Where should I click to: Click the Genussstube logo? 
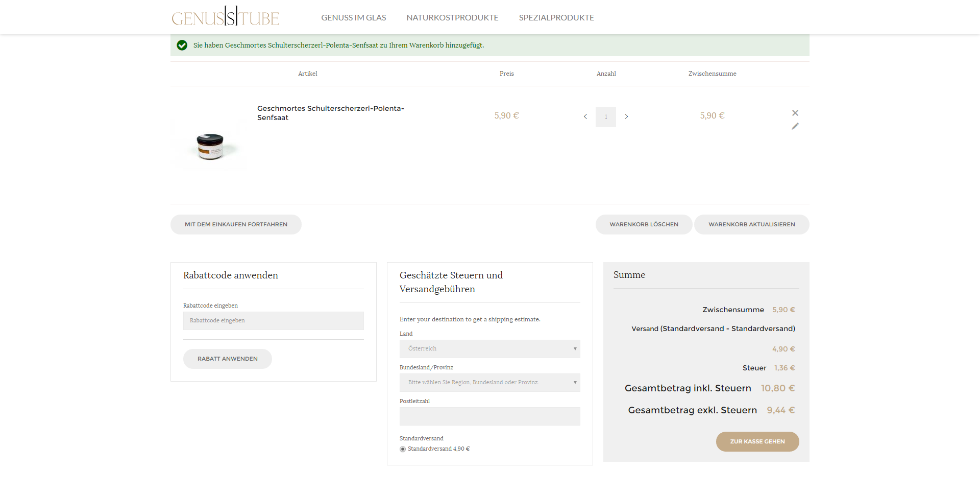225,17
